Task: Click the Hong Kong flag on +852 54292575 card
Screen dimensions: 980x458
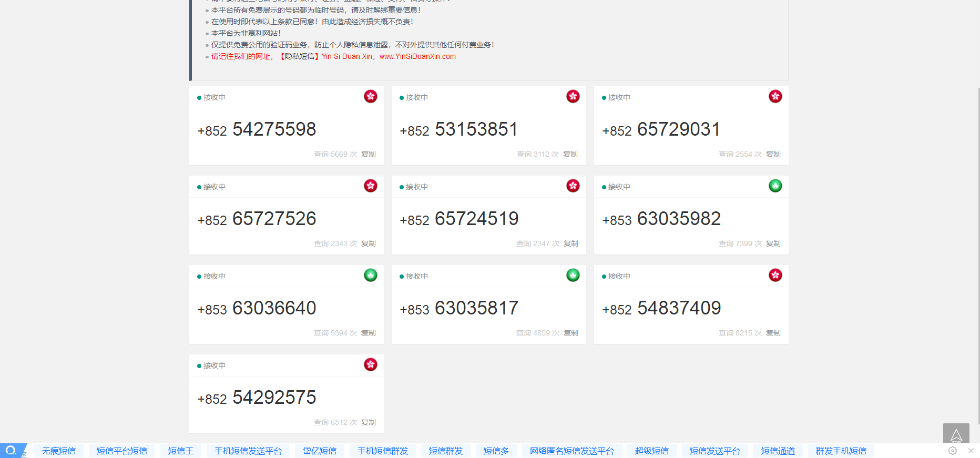Action: [371, 364]
